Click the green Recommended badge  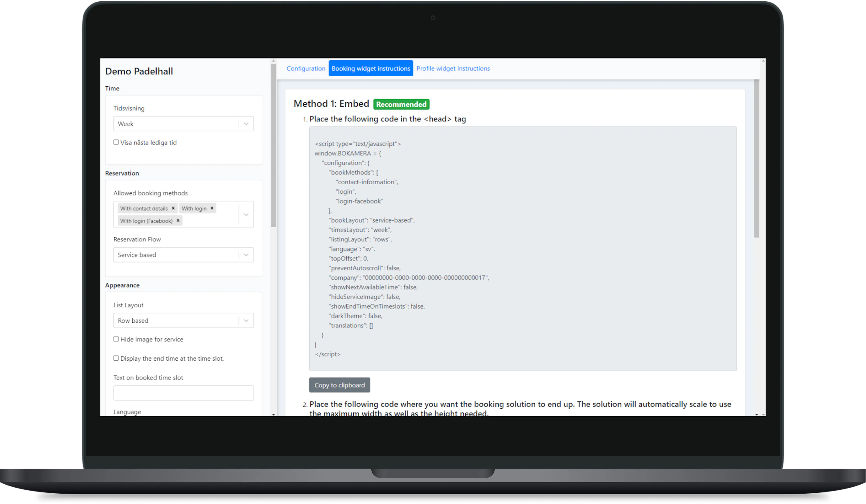pos(401,104)
